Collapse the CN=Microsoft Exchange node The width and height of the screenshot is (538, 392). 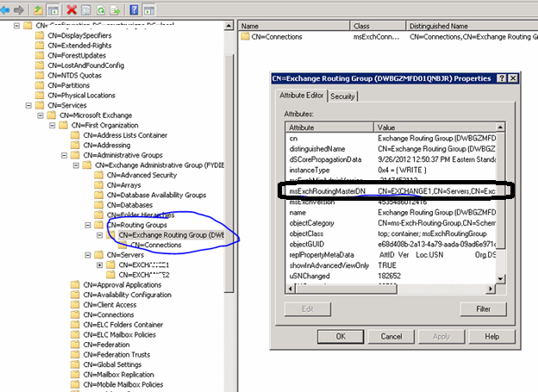click(x=41, y=115)
